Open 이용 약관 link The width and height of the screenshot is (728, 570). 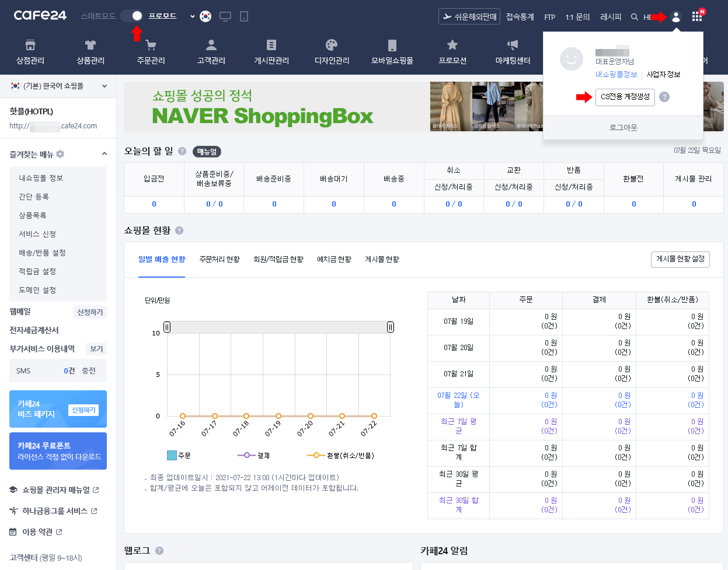click(37, 532)
